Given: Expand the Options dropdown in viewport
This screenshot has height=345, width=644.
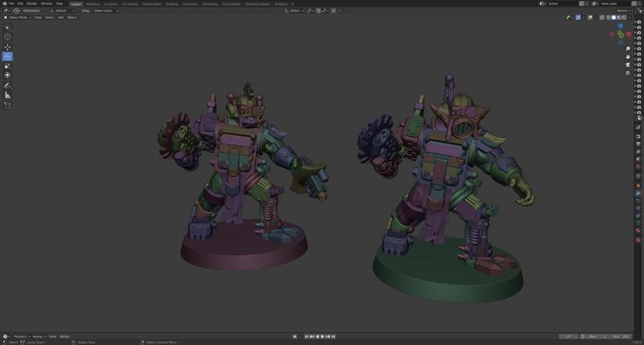Looking at the screenshot, I should click(x=624, y=10).
